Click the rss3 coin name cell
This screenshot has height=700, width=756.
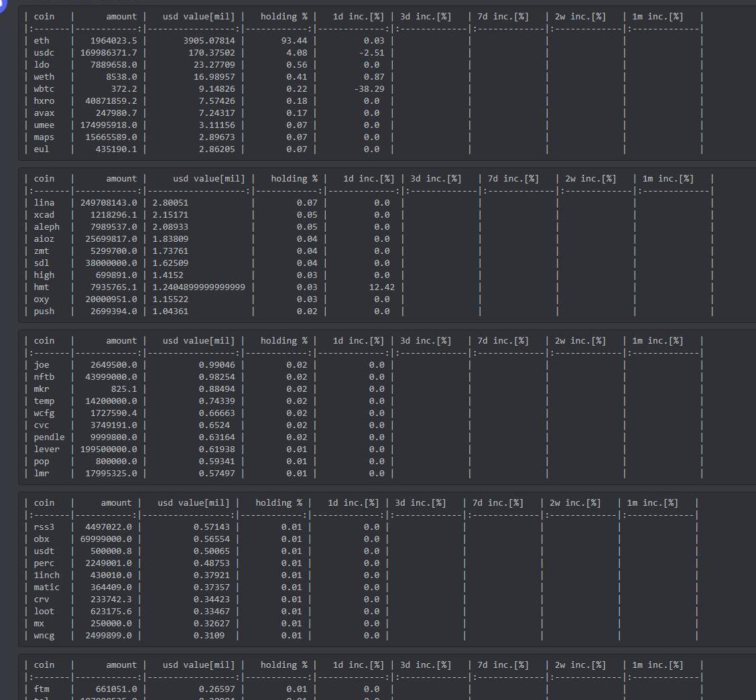click(x=44, y=527)
